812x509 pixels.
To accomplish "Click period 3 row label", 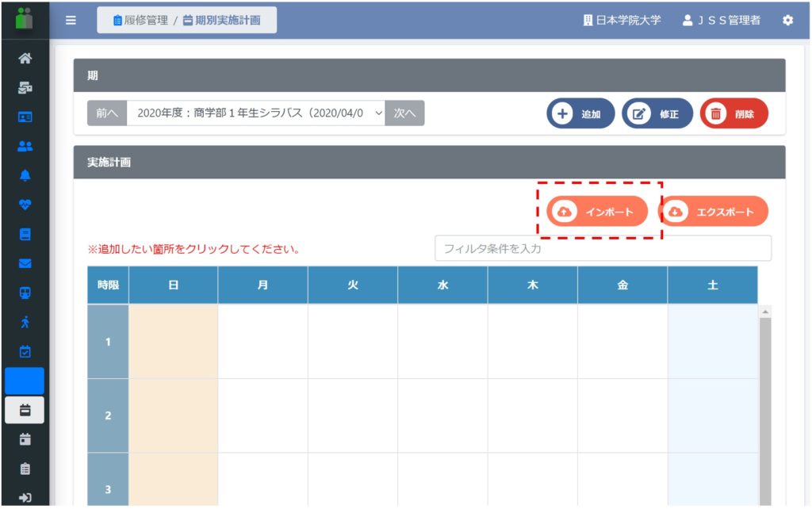I will (108, 480).
